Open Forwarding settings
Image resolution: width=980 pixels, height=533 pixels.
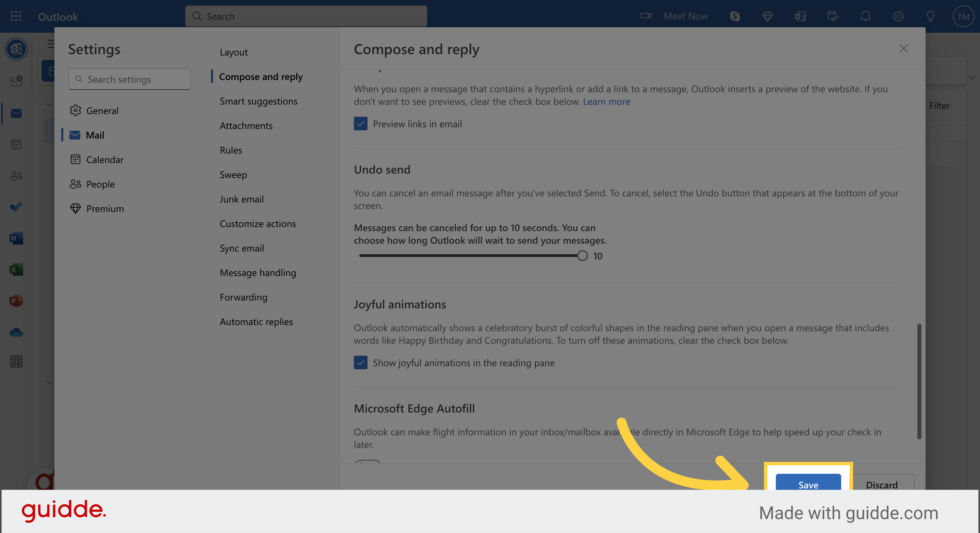[244, 297]
